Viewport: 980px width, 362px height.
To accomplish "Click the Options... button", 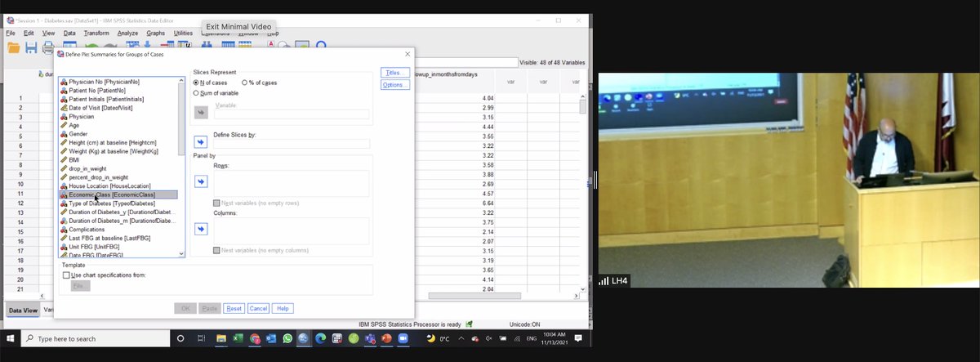I will pyautogui.click(x=394, y=85).
